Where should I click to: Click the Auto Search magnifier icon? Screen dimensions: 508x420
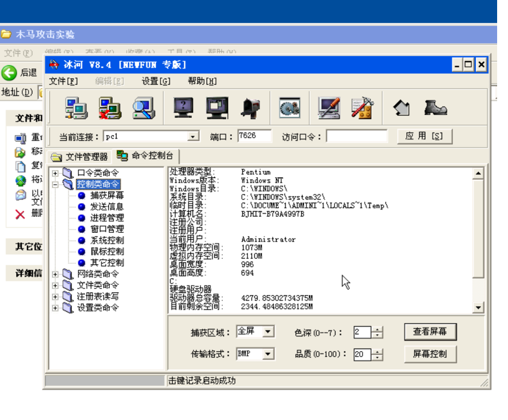point(144,108)
